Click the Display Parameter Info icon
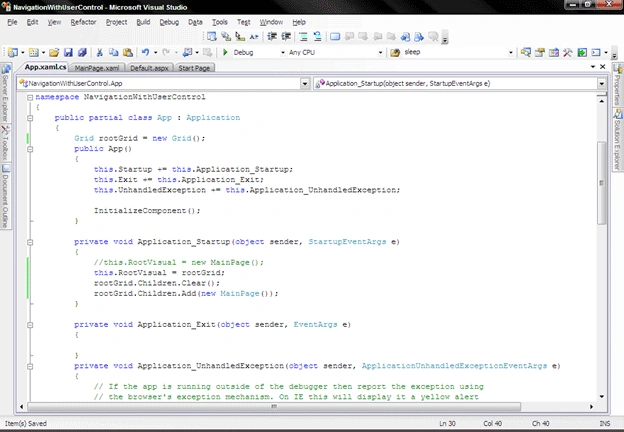 [x=226, y=37]
